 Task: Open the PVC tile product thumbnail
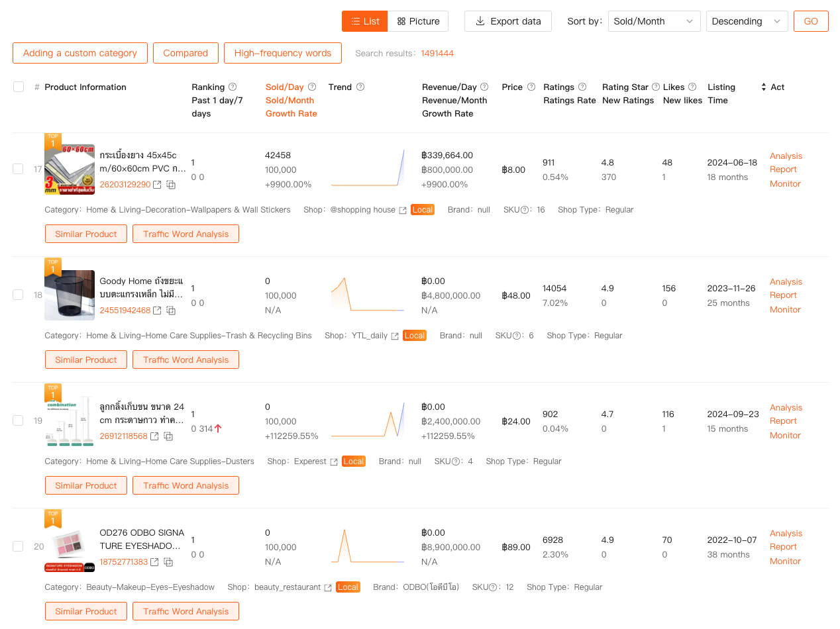70,169
